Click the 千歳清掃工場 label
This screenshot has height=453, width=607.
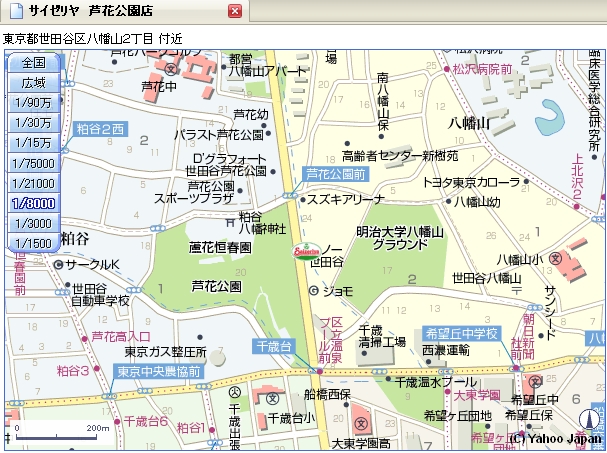coord(382,336)
